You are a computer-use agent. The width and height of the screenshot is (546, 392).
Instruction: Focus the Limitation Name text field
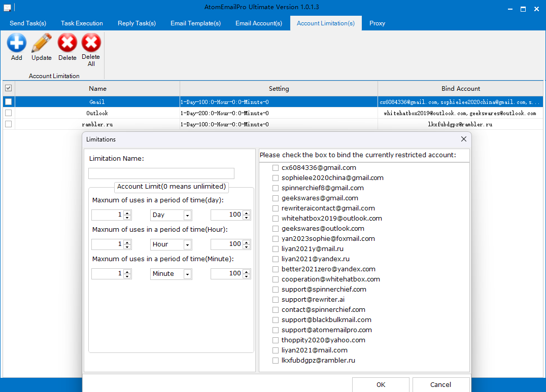(161, 173)
